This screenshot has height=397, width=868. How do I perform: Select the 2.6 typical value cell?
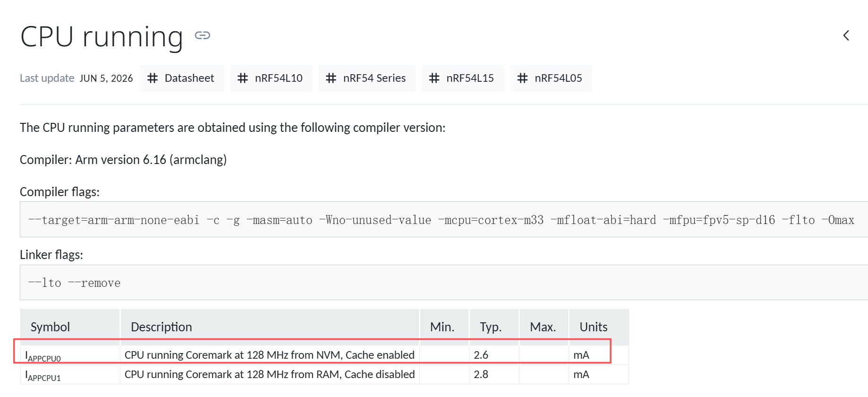click(494, 355)
